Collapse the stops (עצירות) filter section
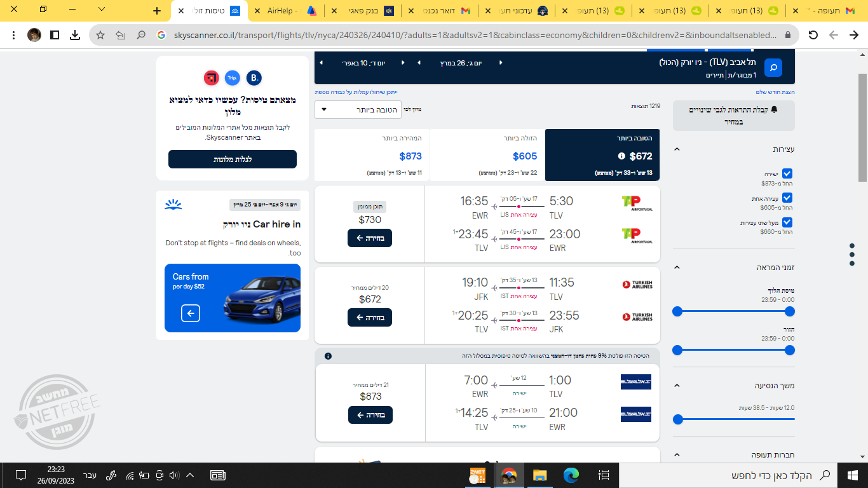868x488 pixels. (677, 149)
